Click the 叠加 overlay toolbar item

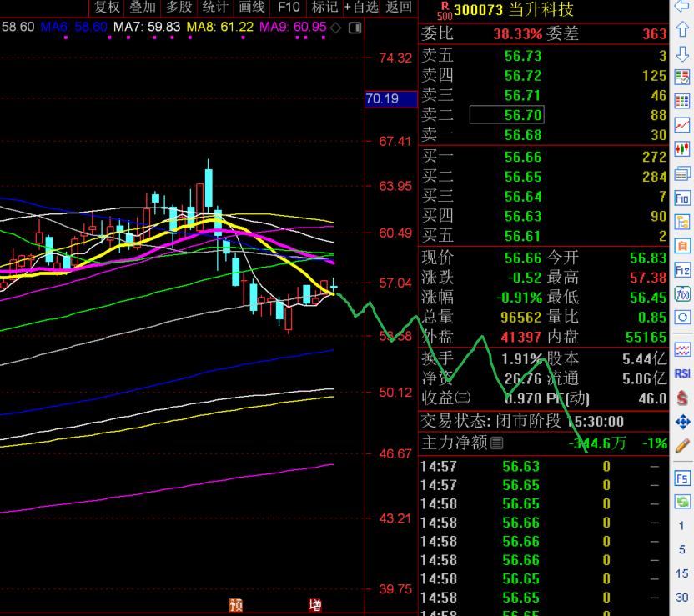click(143, 7)
